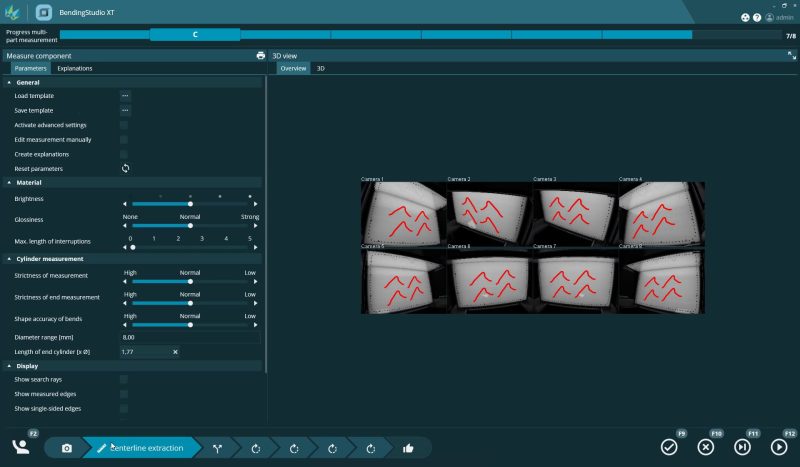Select the Centerline extraction step
The width and height of the screenshot is (800, 467).
pos(140,448)
